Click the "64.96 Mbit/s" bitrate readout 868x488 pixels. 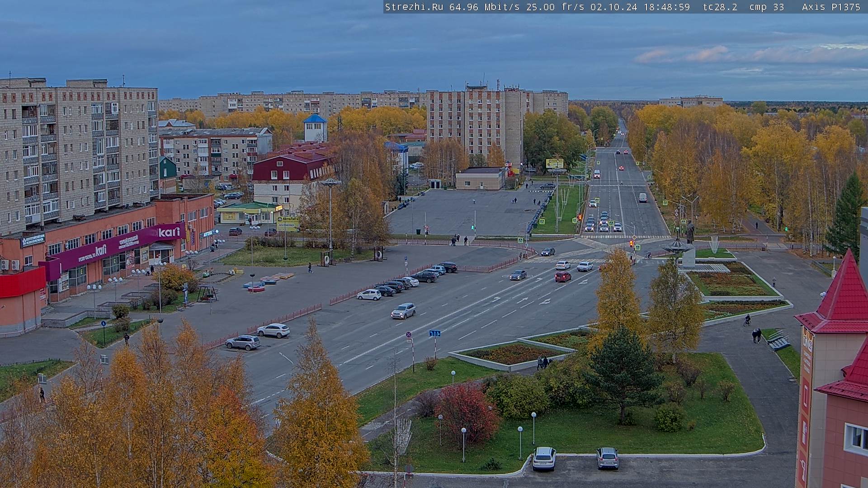point(486,7)
